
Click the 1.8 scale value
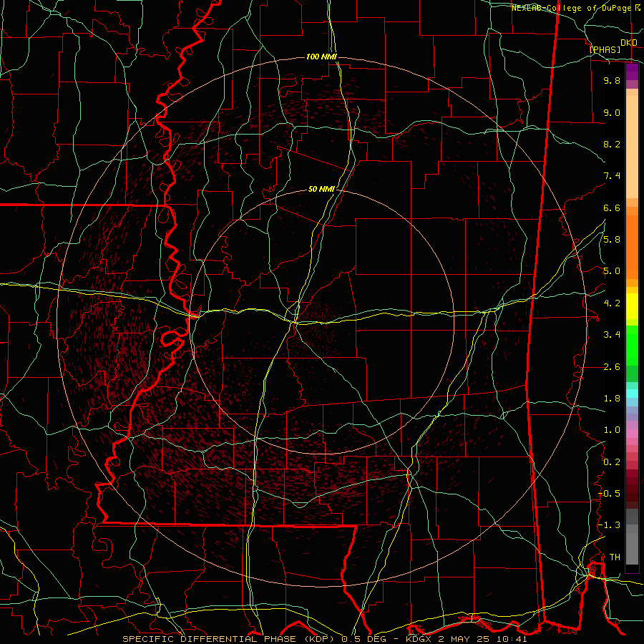tap(612, 399)
